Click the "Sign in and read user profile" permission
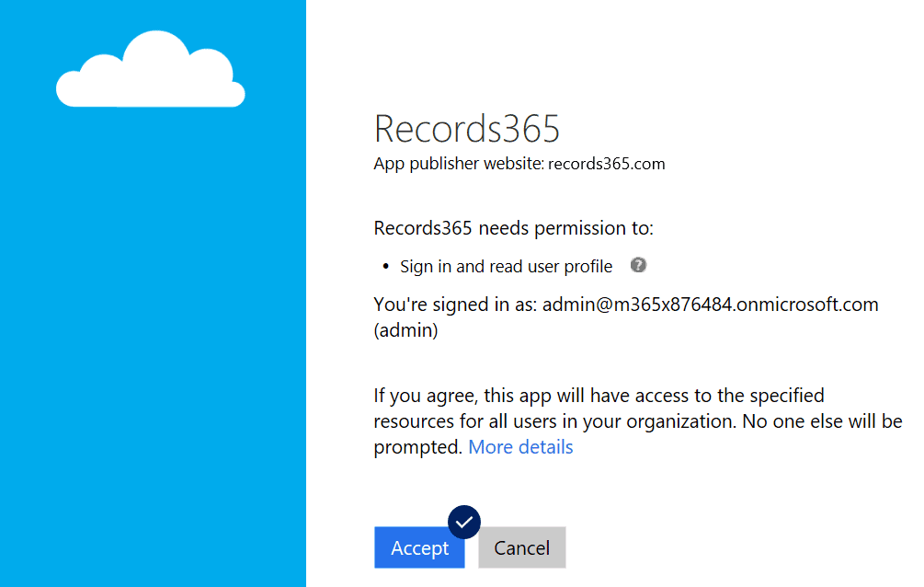Screen dimensions: 924x587 click(507, 267)
